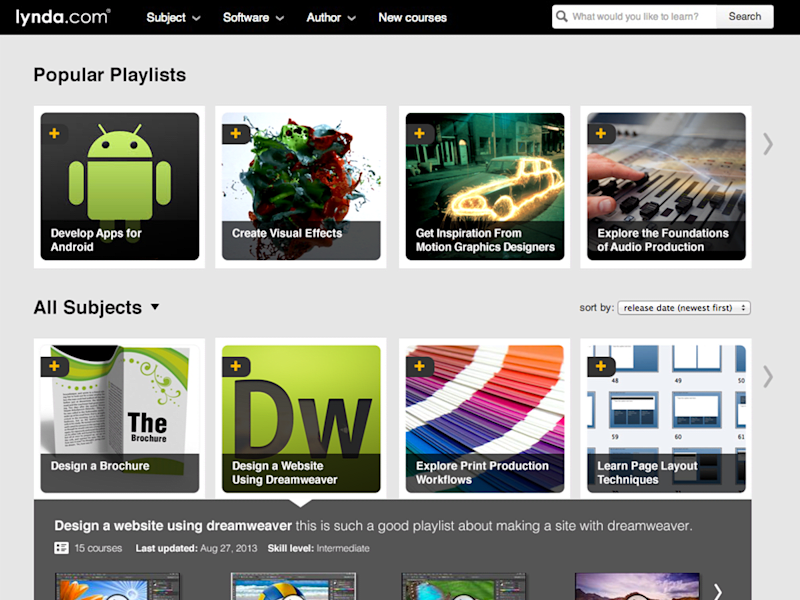800x600 pixels.
Task: Open Explore Print Production Workflows playlist
Action: (x=485, y=419)
